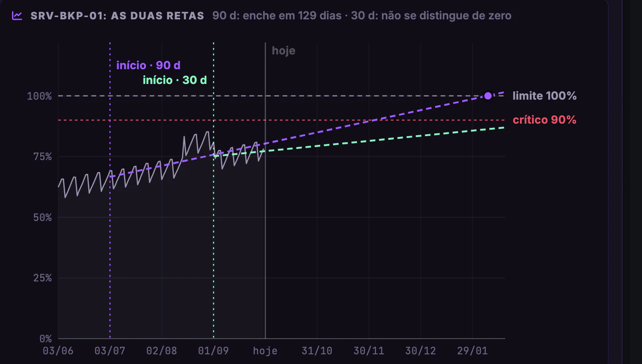642x364 pixels.
Task: Click the "03/07" date on the x-axis
Action: [110, 351]
